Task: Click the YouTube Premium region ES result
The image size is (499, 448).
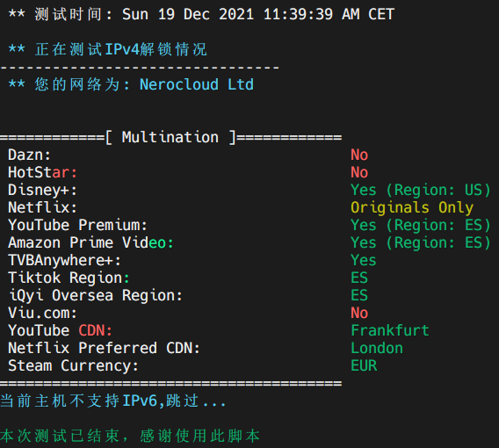Action: click(421, 225)
